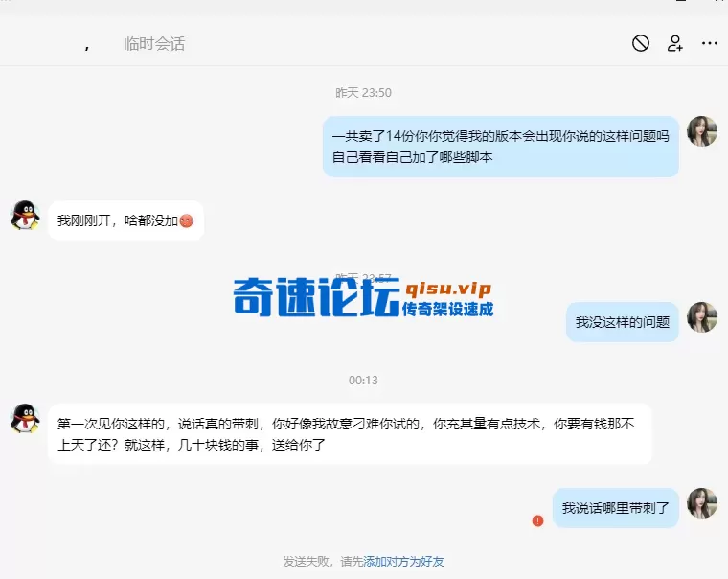
Task: Click sender avatar beside 我说话哪里带刺了
Action: (702, 503)
